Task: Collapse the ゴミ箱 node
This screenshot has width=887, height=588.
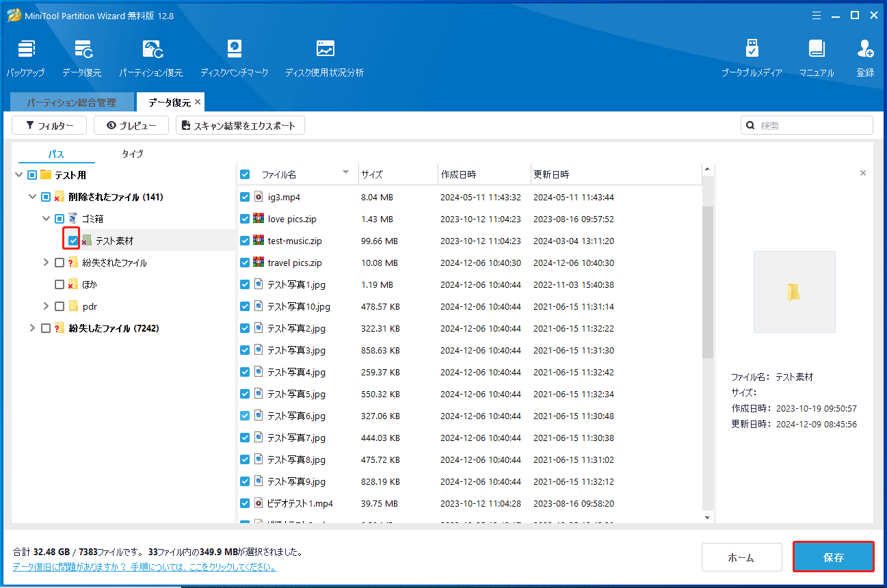Action: (x=46, y=219)
